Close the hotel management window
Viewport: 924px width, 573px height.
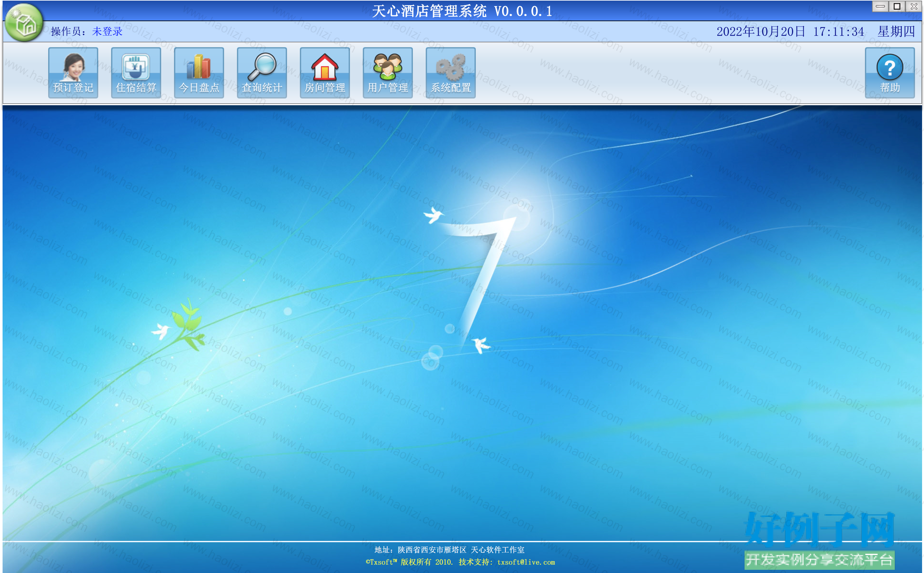(x=914, y=6)
